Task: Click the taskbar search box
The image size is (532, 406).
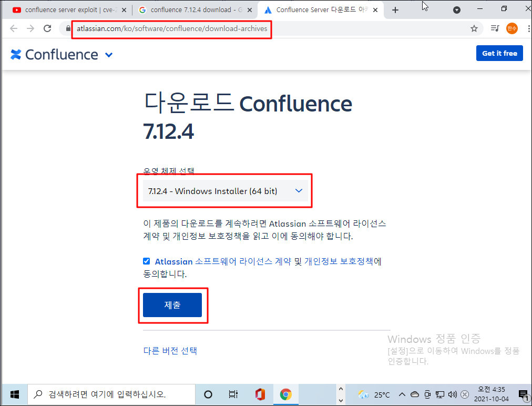Action: (111, 394)
